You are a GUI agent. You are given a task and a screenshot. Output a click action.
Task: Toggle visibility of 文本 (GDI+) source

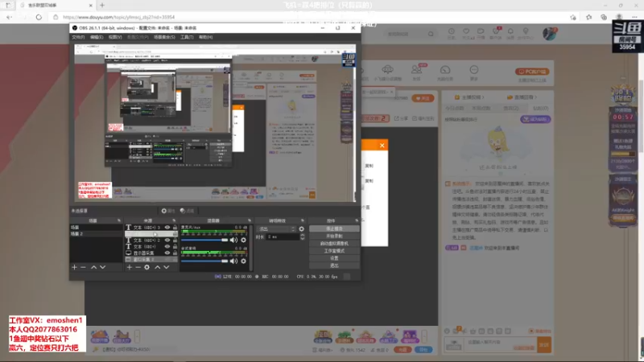[167, 247]
